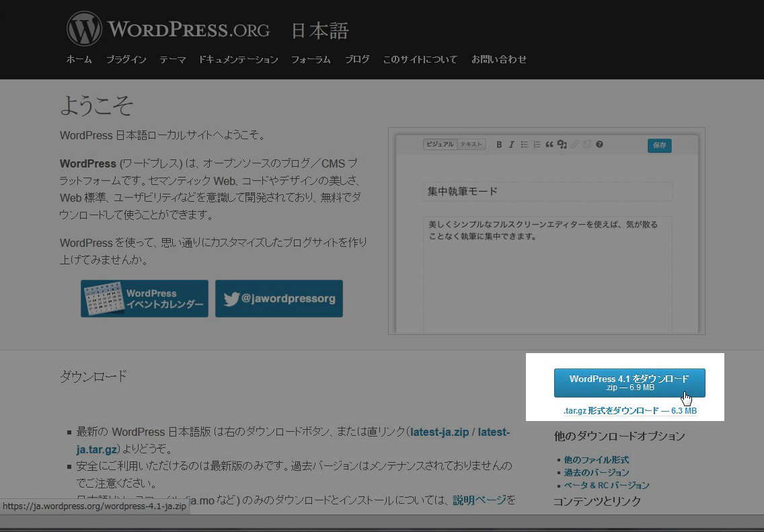The width and height of the screenshot is (764, 532).
Task: Click the 説明ページ link
Action: click(x=480, y=500)
